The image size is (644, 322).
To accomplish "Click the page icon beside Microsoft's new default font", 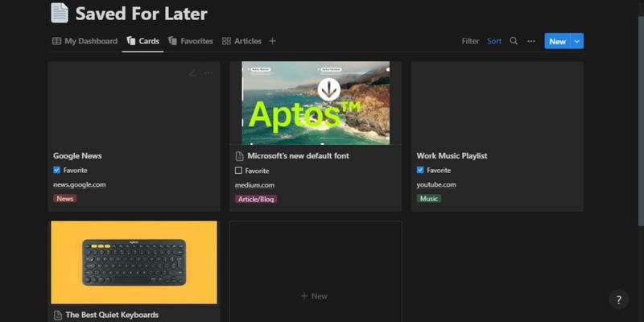I will [239, 156].
